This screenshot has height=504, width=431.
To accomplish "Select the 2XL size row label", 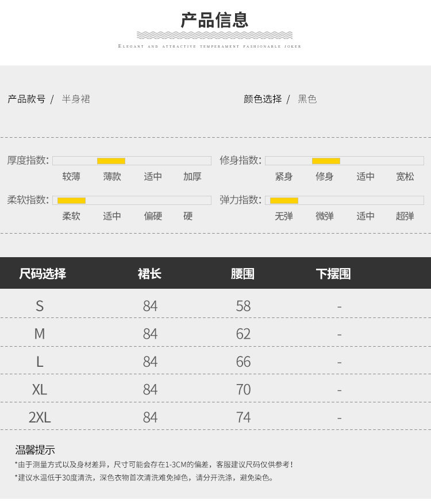I will tap(40, 417).
